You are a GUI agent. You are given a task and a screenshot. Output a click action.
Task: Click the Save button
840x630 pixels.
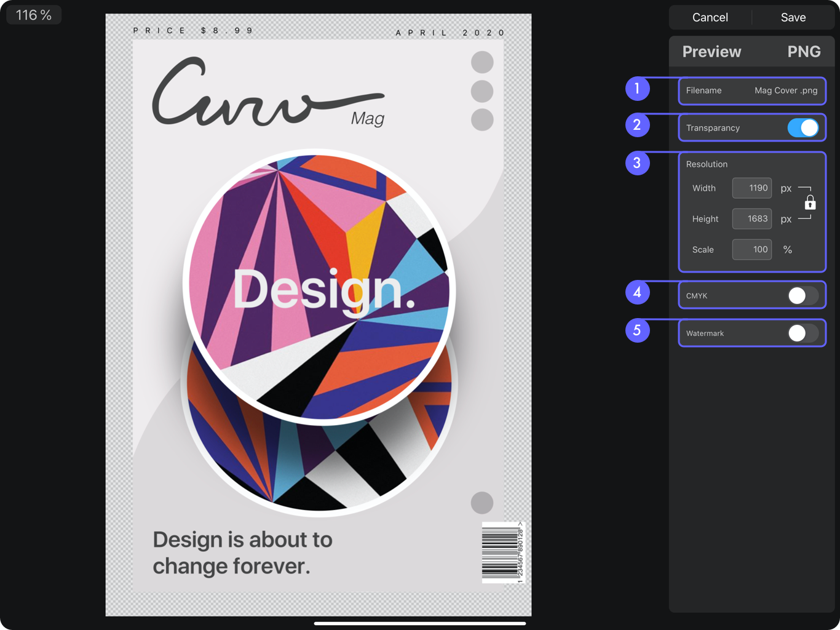(793, 17)
